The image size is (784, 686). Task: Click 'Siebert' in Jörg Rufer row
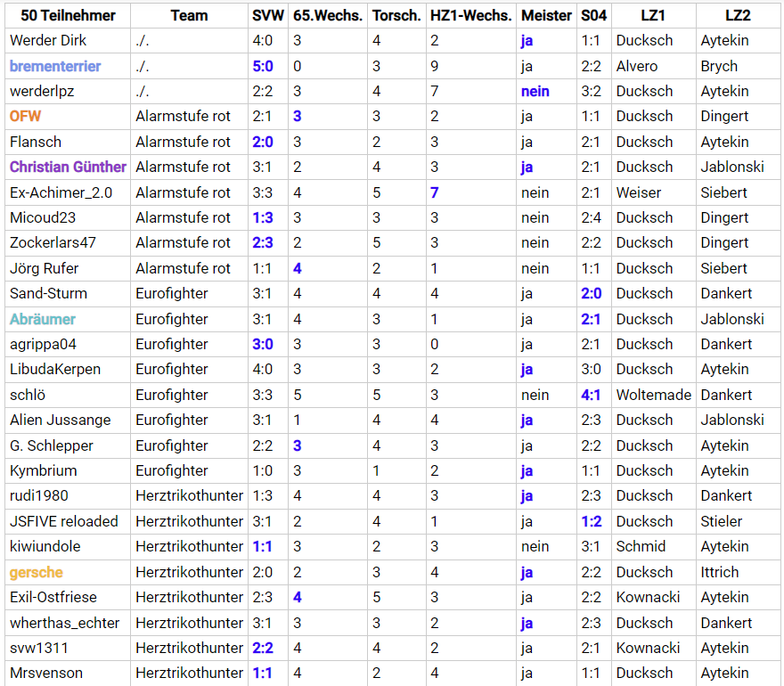click(x=723, y=268)
